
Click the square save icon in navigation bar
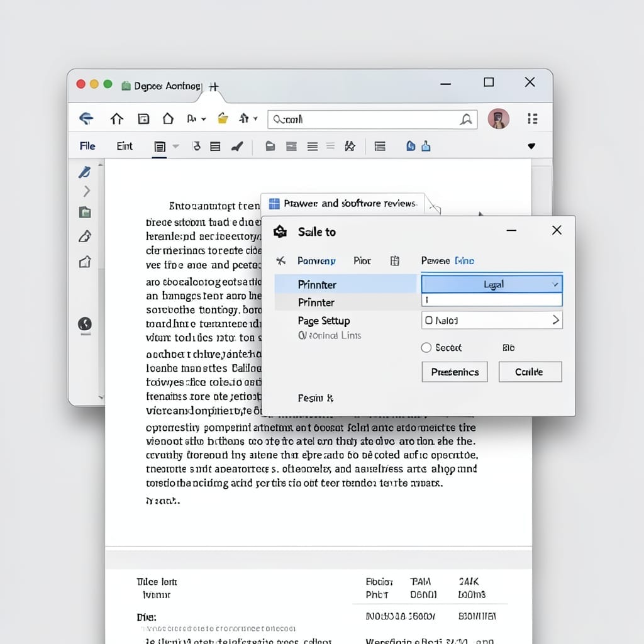143,119
